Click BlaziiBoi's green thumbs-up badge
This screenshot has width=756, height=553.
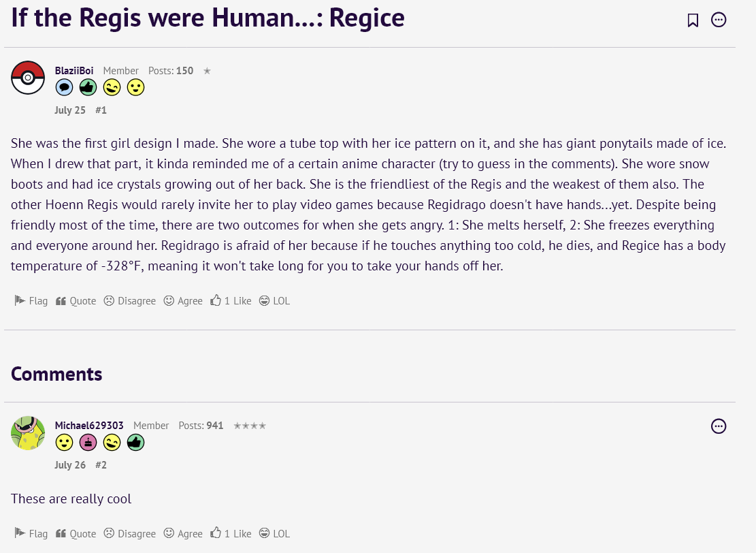point(88,87)
